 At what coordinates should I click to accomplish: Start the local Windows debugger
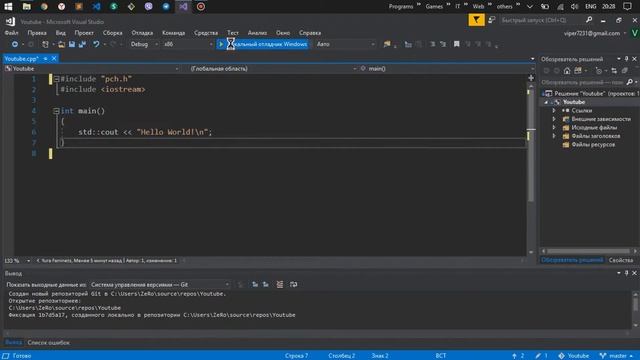[x=263, y=44]
